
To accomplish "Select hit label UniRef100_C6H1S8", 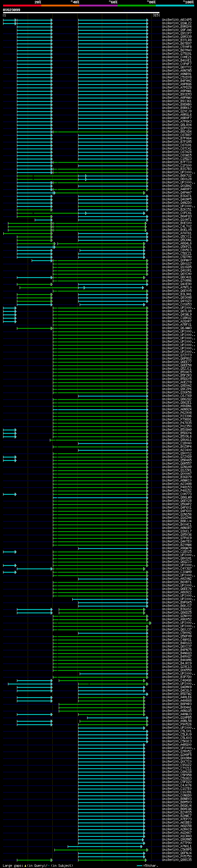I will (177, 772).
